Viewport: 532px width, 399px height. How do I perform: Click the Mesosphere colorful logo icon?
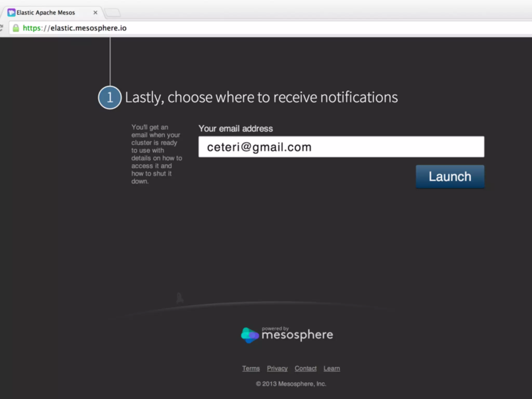pos(250,335)
